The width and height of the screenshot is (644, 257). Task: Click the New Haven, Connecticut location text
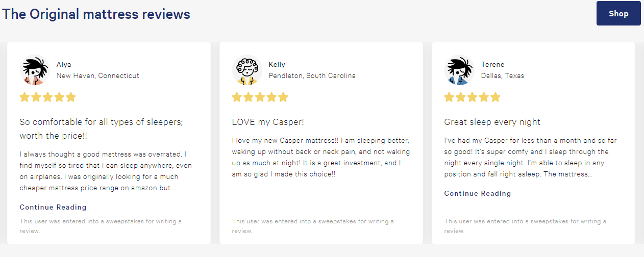click(97, 75)
